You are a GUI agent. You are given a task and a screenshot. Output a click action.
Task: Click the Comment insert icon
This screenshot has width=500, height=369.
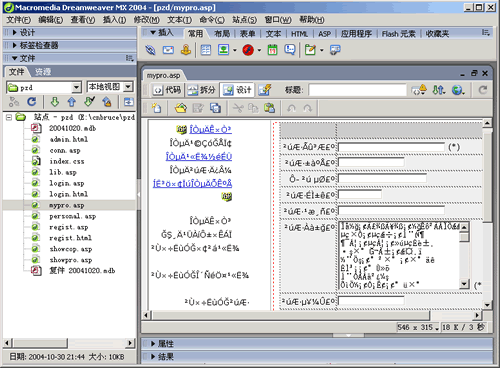[290, 50]
